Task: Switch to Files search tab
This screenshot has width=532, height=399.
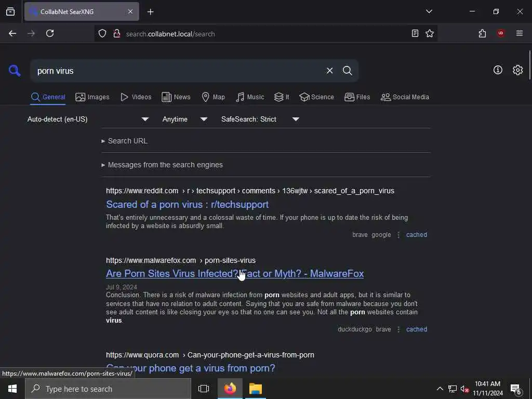Action: (x=357, y=97)
